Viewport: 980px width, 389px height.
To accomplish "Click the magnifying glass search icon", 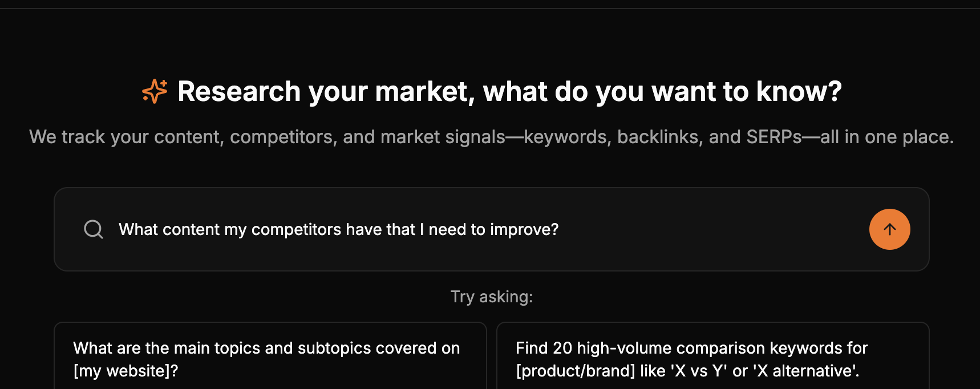I will pyautogui.click(x=94, y=229).
